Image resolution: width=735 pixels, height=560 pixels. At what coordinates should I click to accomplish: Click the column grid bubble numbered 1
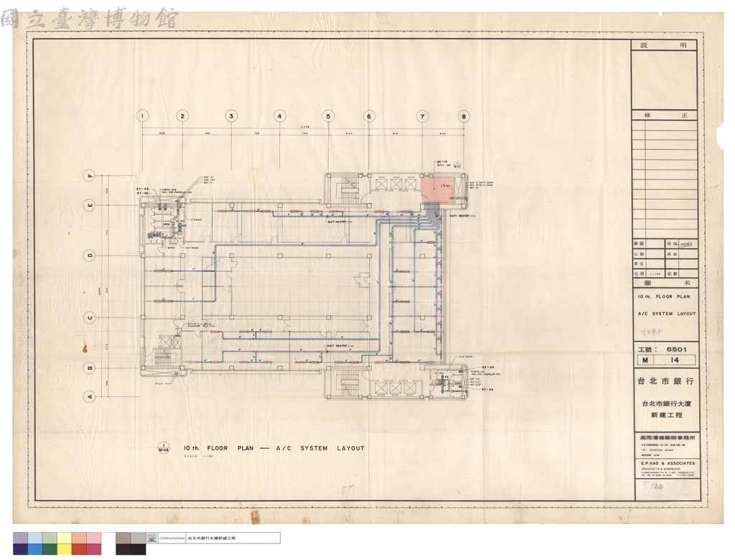[143, 116]
